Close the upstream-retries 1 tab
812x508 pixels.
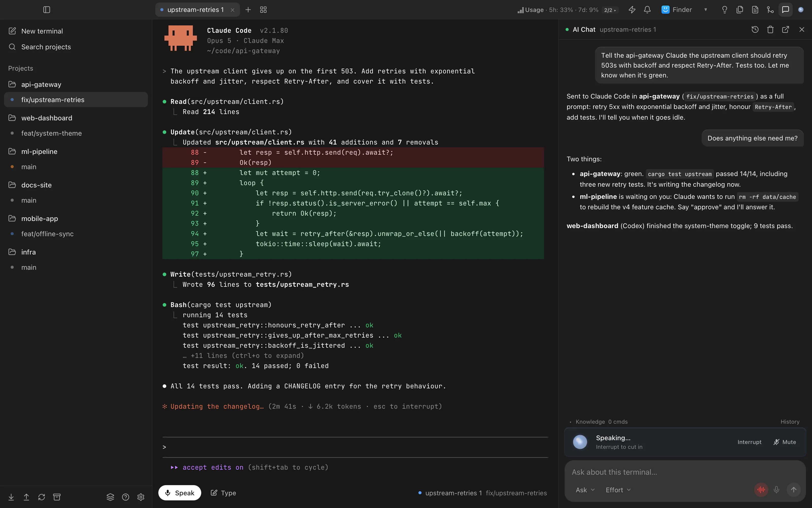tap(232, 10)
